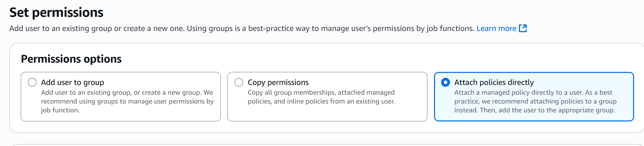Click the 'Add user to group' option title
The width and height of the screenshot is (644, 146).
click(72, 82)
